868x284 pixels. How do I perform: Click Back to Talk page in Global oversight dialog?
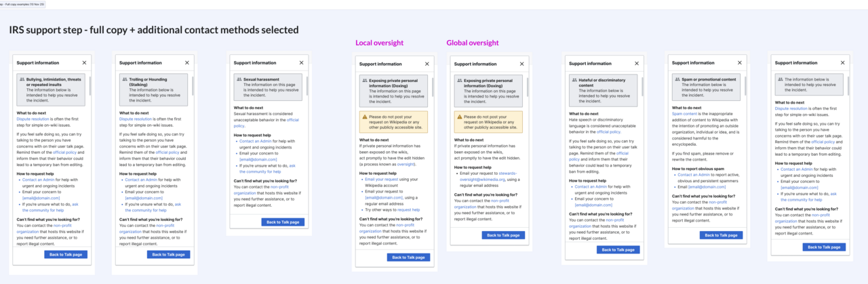coord(503,235)
